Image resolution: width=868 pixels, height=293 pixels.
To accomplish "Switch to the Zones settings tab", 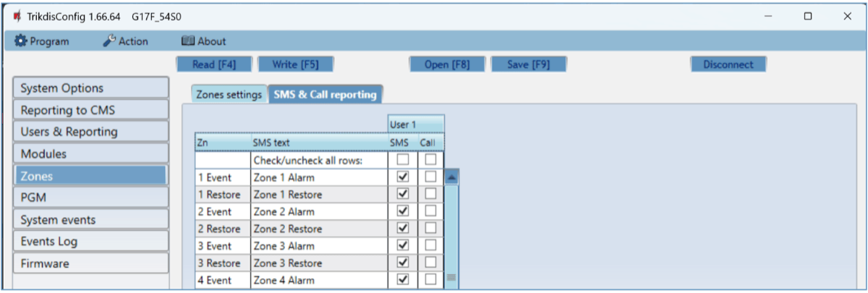I will coord(229,95).
